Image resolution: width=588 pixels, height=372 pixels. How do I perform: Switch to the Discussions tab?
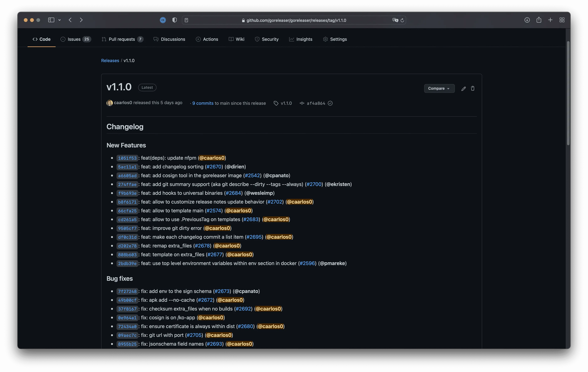169,39
